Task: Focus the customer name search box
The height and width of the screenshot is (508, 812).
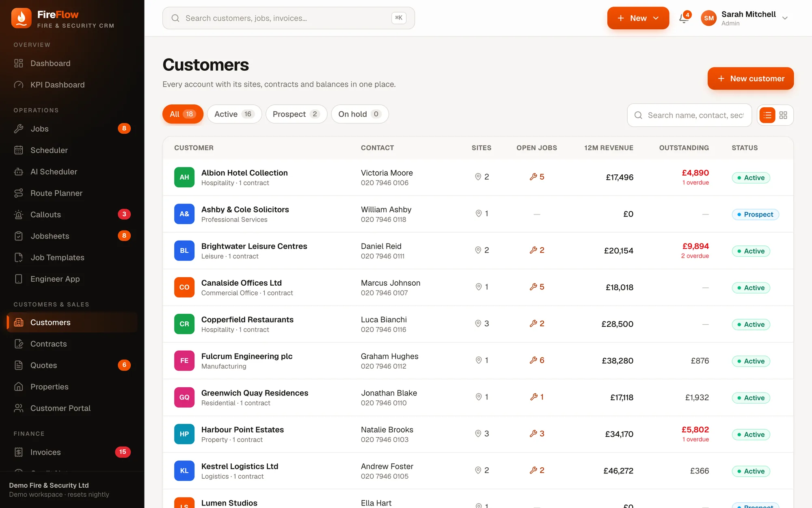Action: click(x=689, y=115)
